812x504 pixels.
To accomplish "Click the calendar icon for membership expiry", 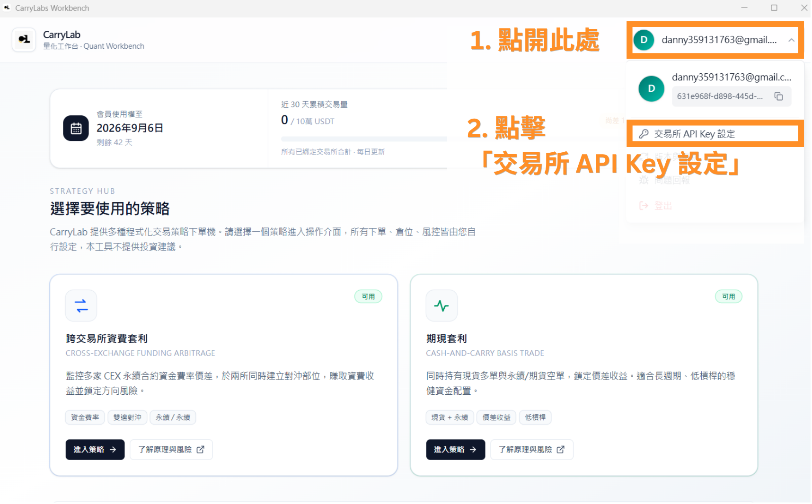I will [x=76, y=128].
